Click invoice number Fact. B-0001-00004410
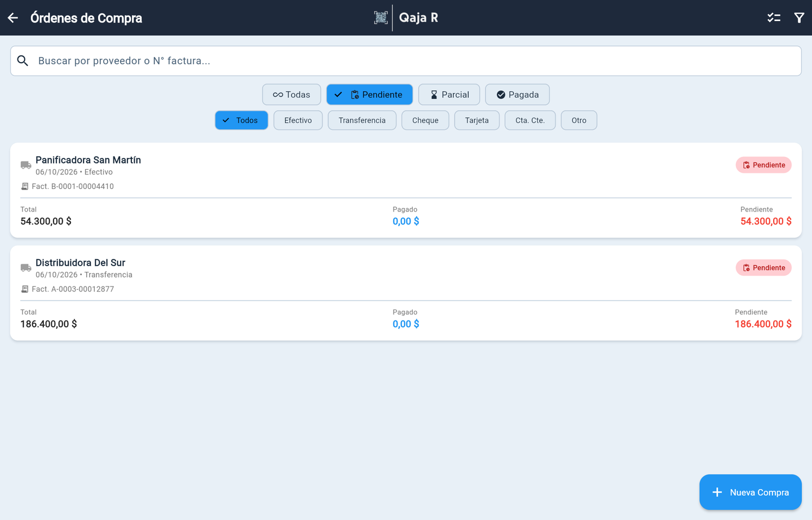The height and width of the screenshot is (520, 812). (73, 187)
